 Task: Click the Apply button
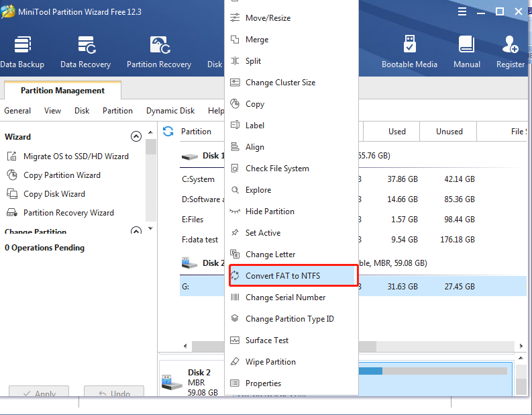tap(39, 391)
